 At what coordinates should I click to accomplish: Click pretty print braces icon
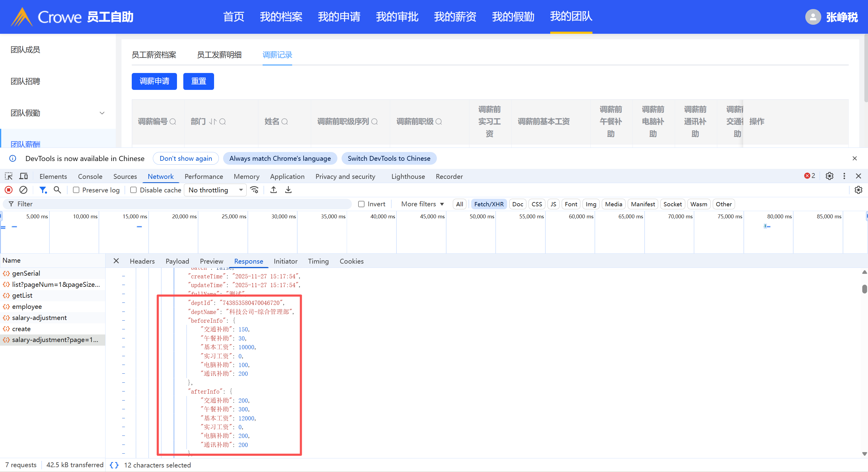(114, 465)
